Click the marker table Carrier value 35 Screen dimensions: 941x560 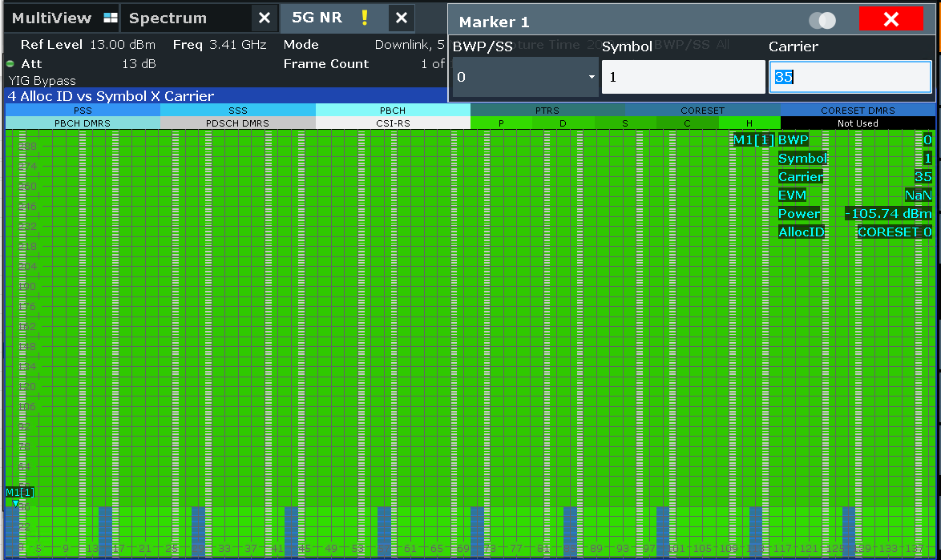pos(923,177)
